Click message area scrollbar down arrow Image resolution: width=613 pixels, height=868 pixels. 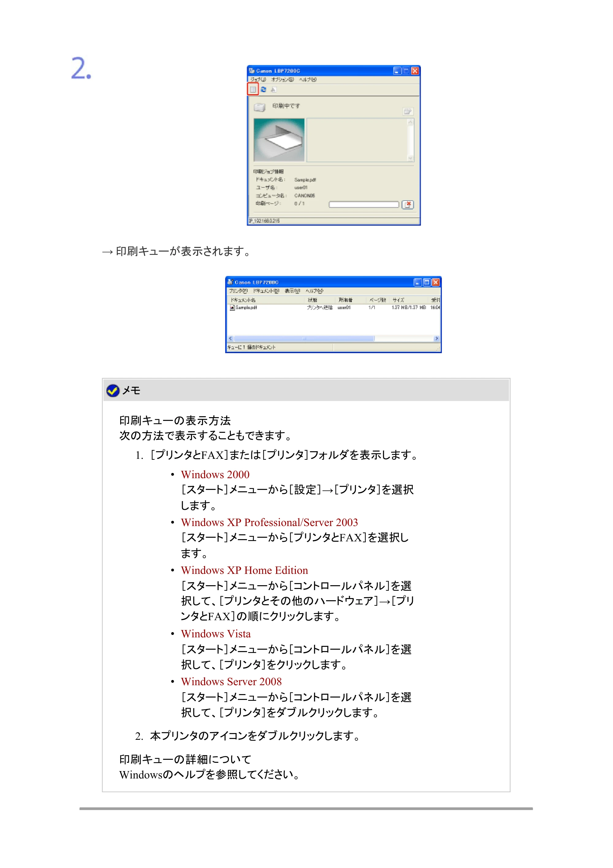[410, 158]
